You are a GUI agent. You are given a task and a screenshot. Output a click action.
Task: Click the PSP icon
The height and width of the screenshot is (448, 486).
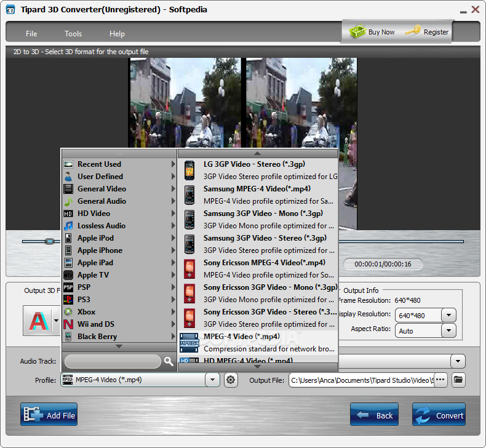tap(68, 287)
